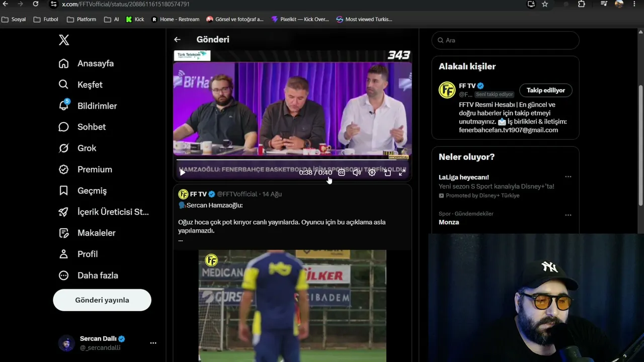Click the install app icon in address bar

click(531, 4)
